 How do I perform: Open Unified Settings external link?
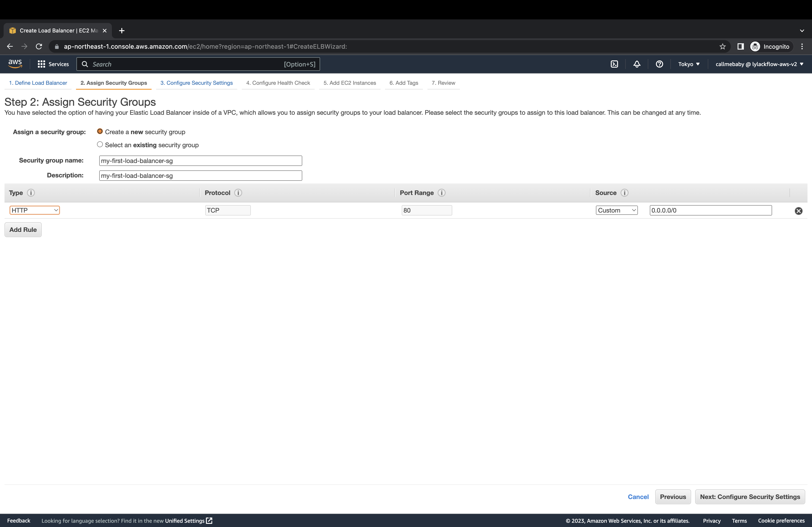(189, 520)
